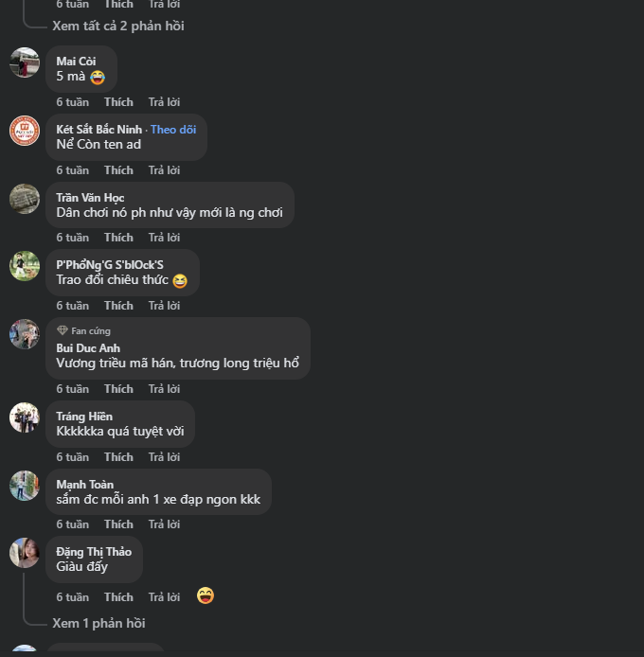Click Két Sắt Bắc Ninh's page avatar
This screenshot has height=657, width=644.
tap(25, 131)
